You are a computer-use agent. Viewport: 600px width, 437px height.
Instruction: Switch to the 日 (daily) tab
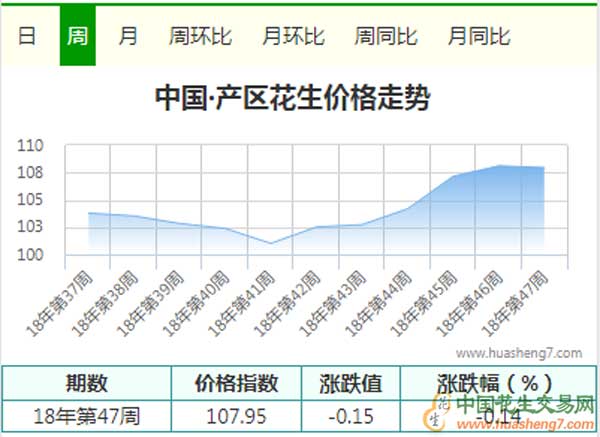click(28, 37)
